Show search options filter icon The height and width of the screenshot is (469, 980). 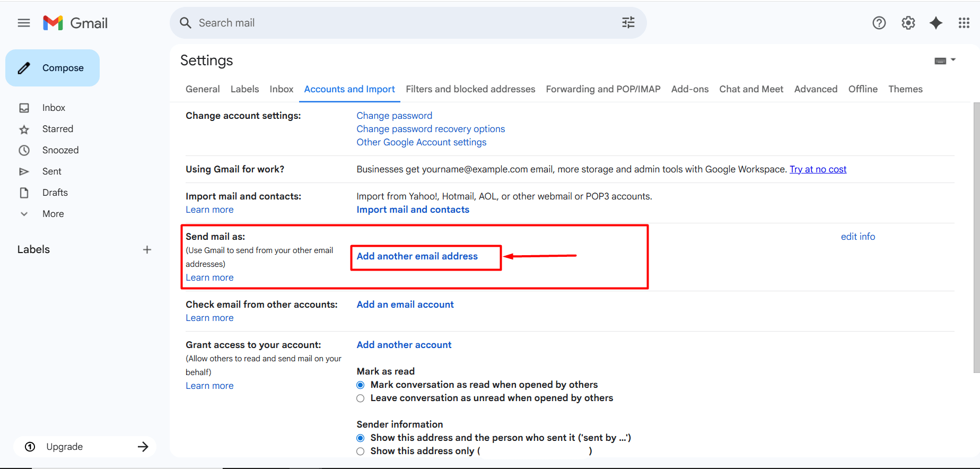click(628, 23)
